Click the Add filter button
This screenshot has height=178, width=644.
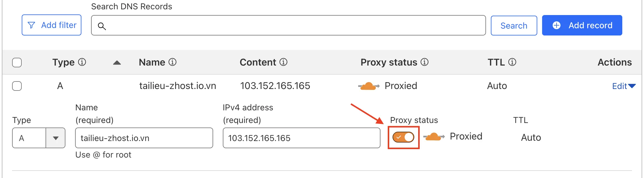tap(52, 25)
